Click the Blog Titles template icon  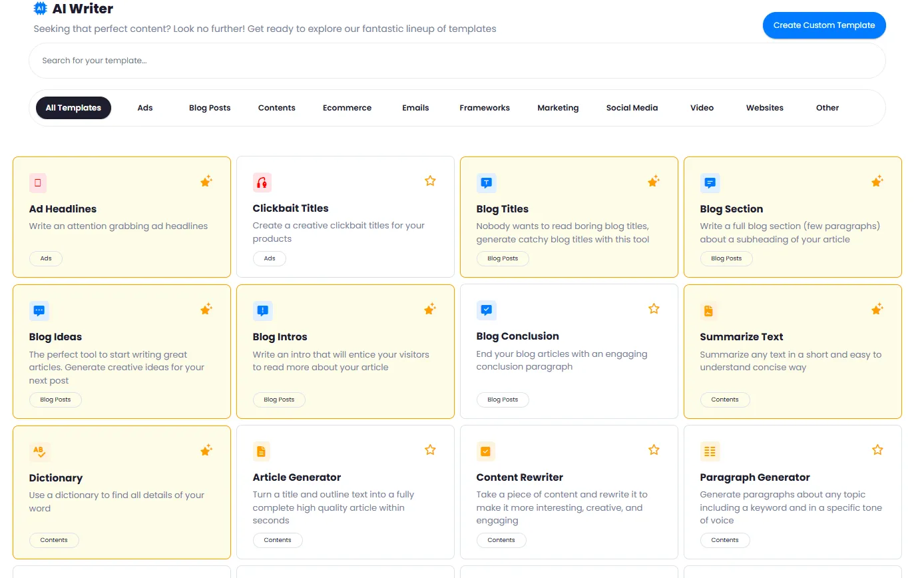click(486, 183)
